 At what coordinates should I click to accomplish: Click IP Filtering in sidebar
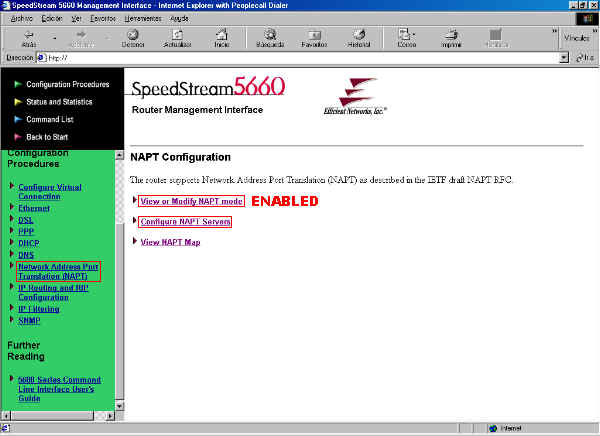(x=38, y=309)
